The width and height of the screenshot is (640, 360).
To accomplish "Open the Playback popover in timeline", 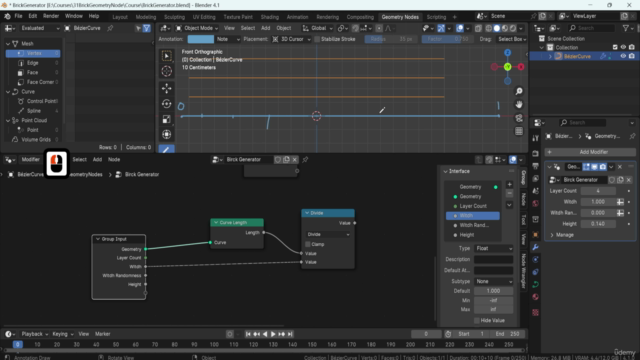I will [x=35, y=334].
